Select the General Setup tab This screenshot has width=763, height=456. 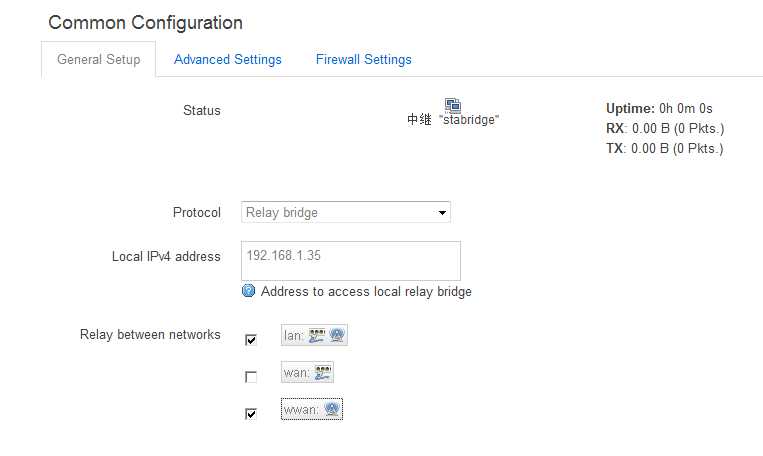click(x=98, y=59)
